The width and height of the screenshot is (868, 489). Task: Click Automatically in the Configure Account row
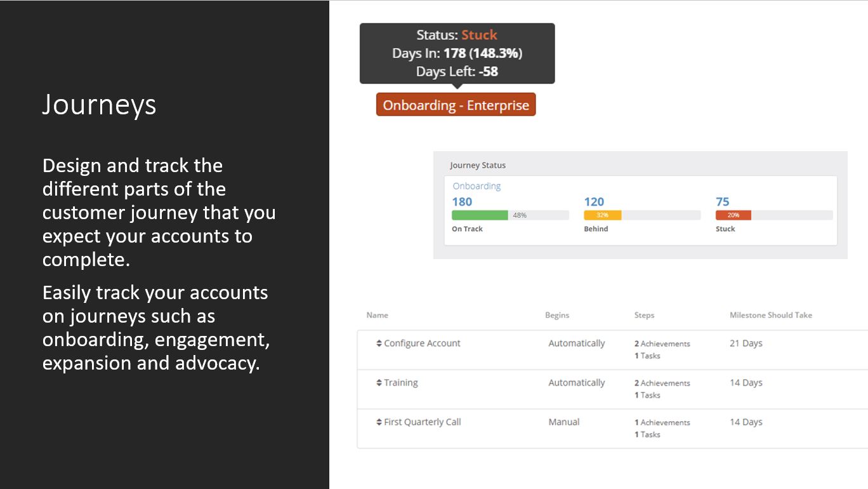click(x=577, y=344)
